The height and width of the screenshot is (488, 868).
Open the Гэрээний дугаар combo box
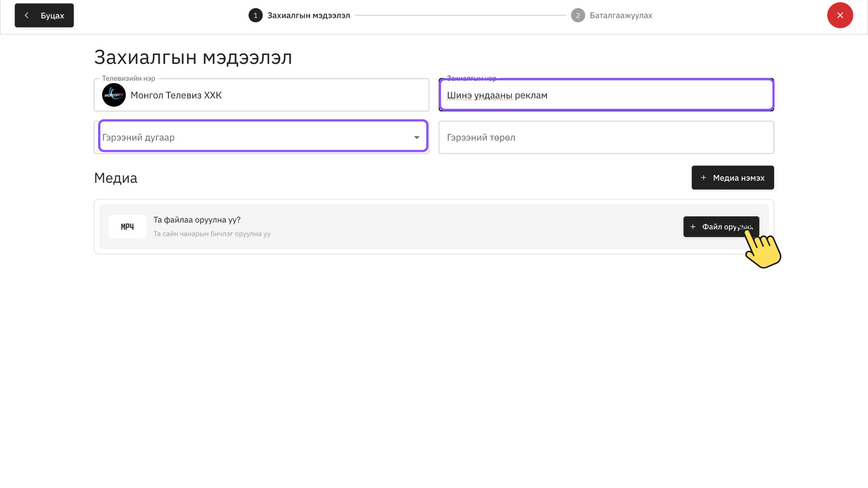[253, 137]
